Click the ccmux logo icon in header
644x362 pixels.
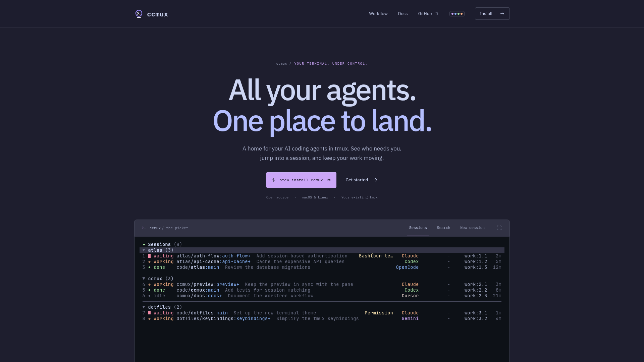coord(139,14)
